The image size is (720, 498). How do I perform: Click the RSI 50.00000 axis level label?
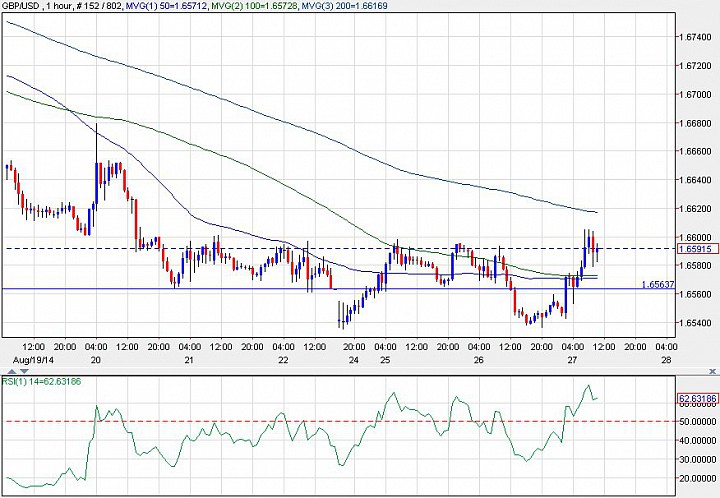[697, 421]
